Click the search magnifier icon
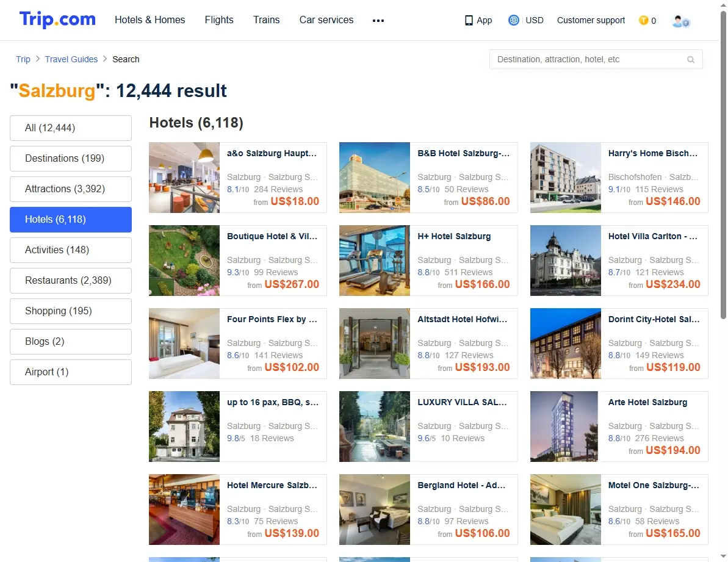The width and height of the screenshot is (728, 562). pyautogui.click(x=691, y=59)
